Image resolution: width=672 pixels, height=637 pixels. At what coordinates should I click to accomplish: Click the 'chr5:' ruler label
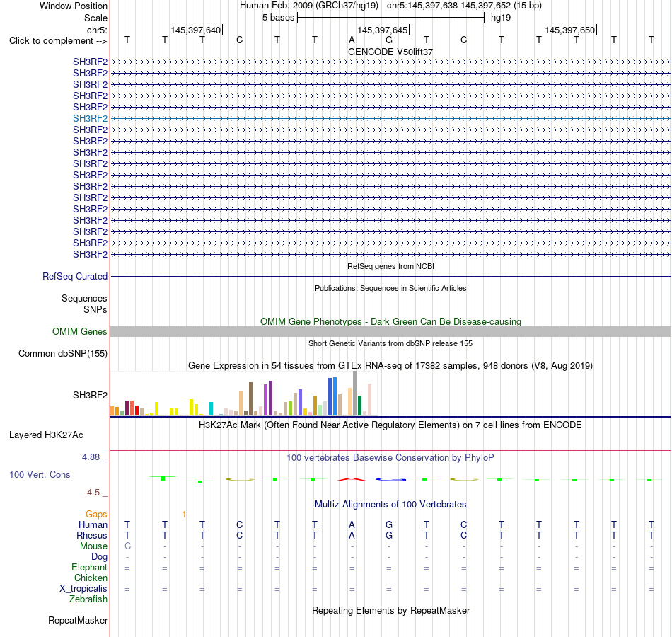tap(97, 30)
